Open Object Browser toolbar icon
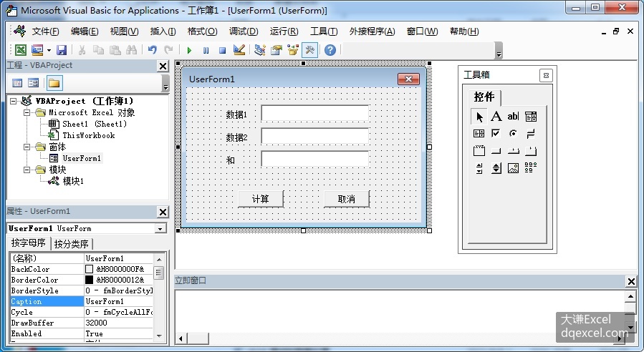The width and height of the screenshot is (644, 352). click(293, 50)
